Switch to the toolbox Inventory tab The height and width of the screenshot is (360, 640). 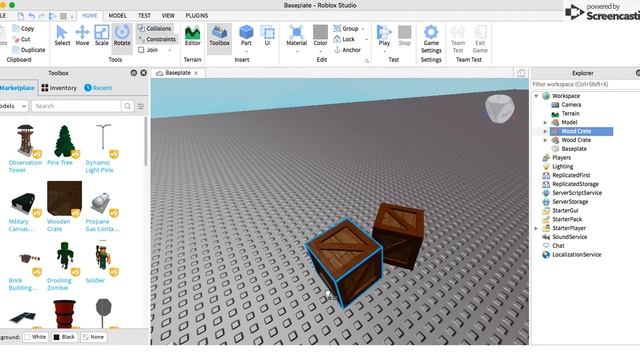tap(59, 88)
